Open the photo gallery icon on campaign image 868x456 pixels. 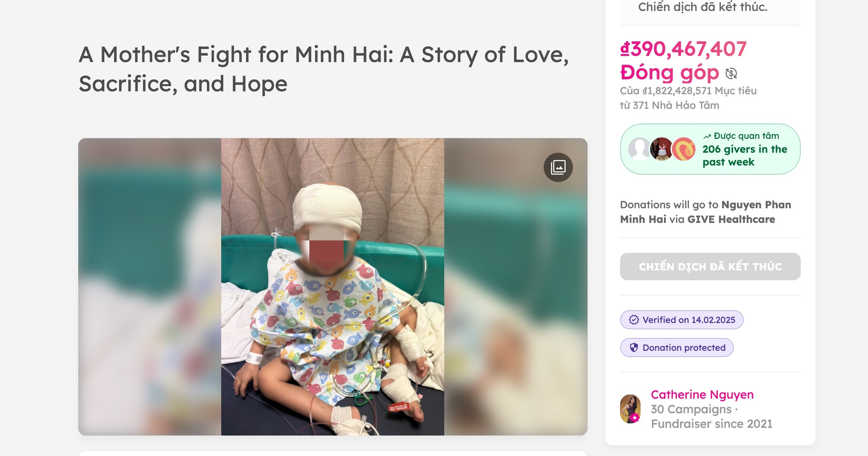coord(558,167)
